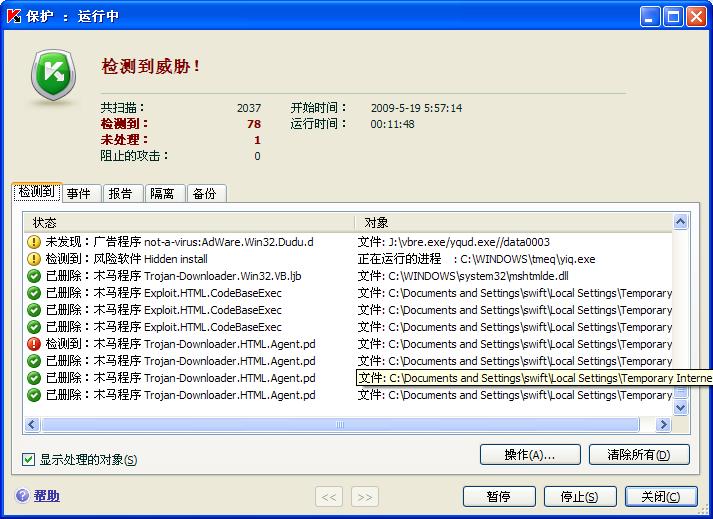Click the 暂停 button

tap(499, 496)
